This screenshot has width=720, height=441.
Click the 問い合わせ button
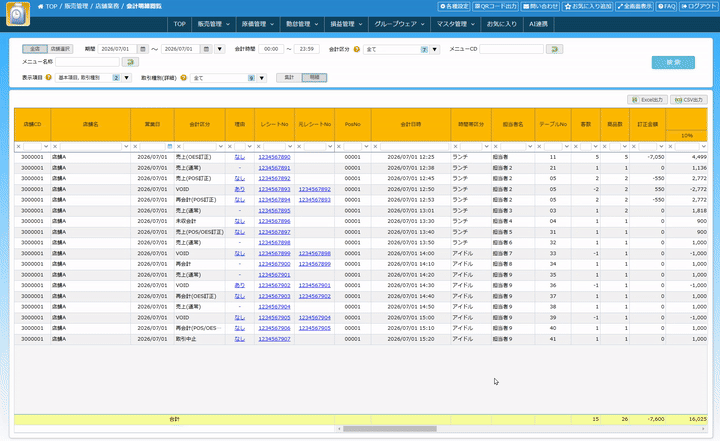coord(540,6)
